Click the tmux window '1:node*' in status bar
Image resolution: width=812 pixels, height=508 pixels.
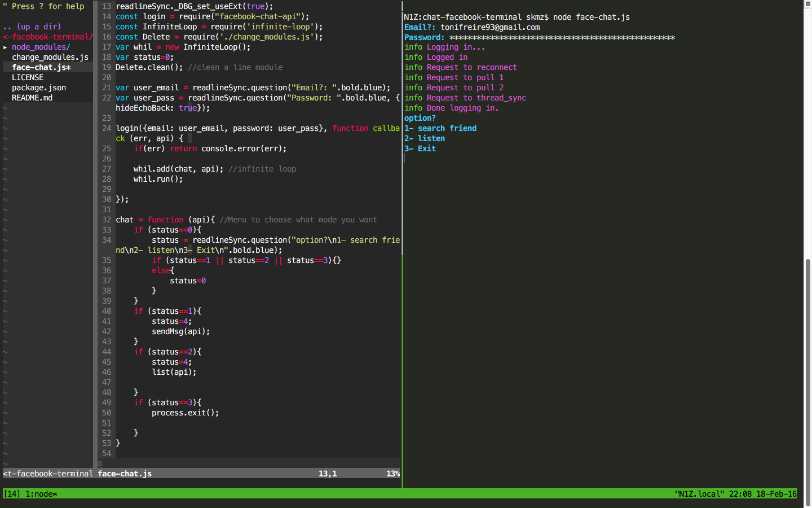click(41, 494)
